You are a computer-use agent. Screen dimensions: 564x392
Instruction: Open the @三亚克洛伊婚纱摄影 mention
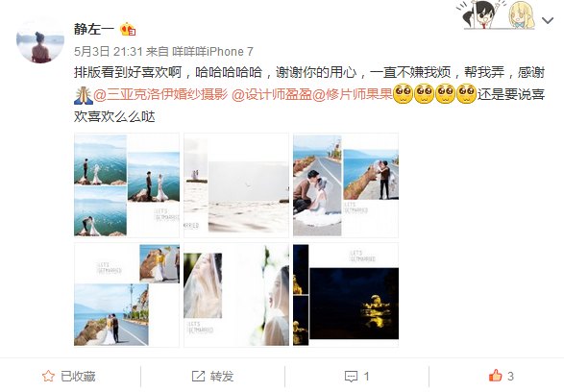(x=160, y=94)
